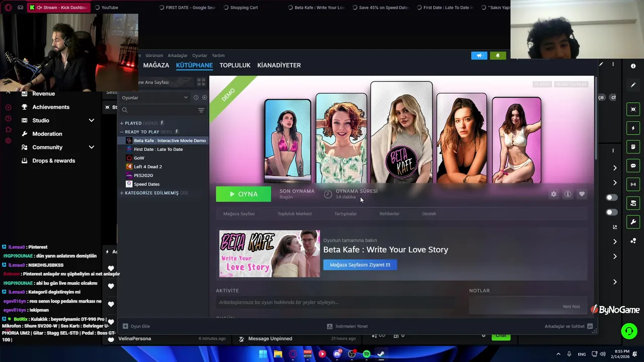Open advanced filter options icon
Image resolution: width=644 pixels, height=362 pixels.
[201, 110]
